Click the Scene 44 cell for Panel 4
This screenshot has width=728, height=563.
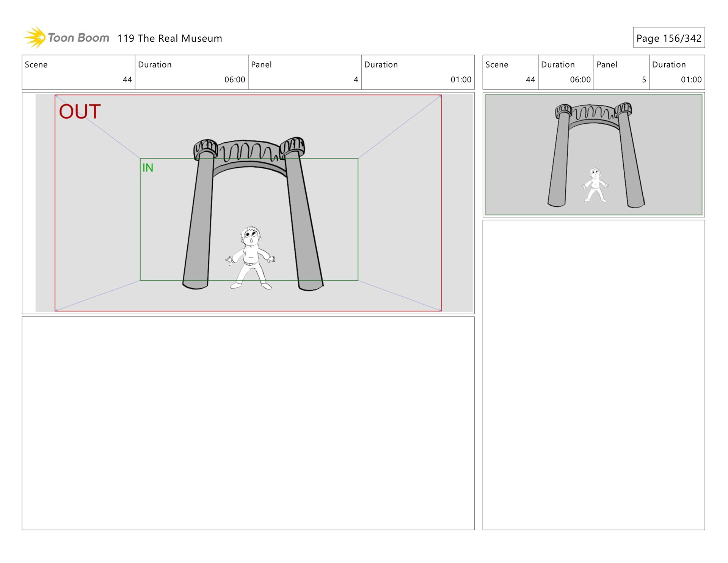pos(78,72)
